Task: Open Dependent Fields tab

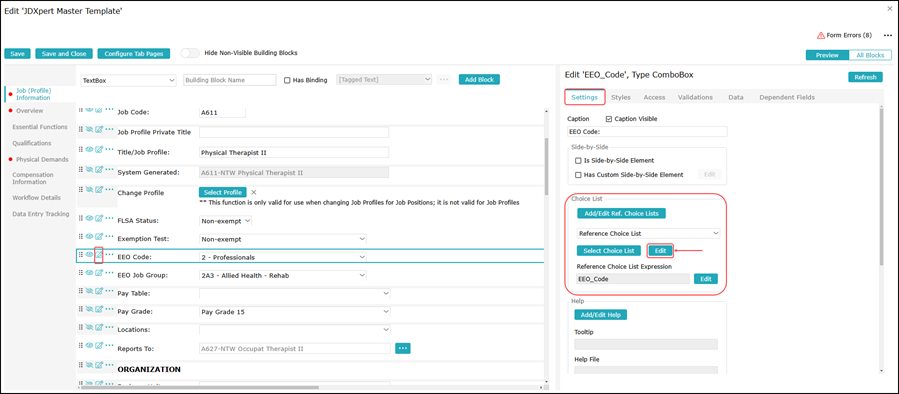Action: 787,97
